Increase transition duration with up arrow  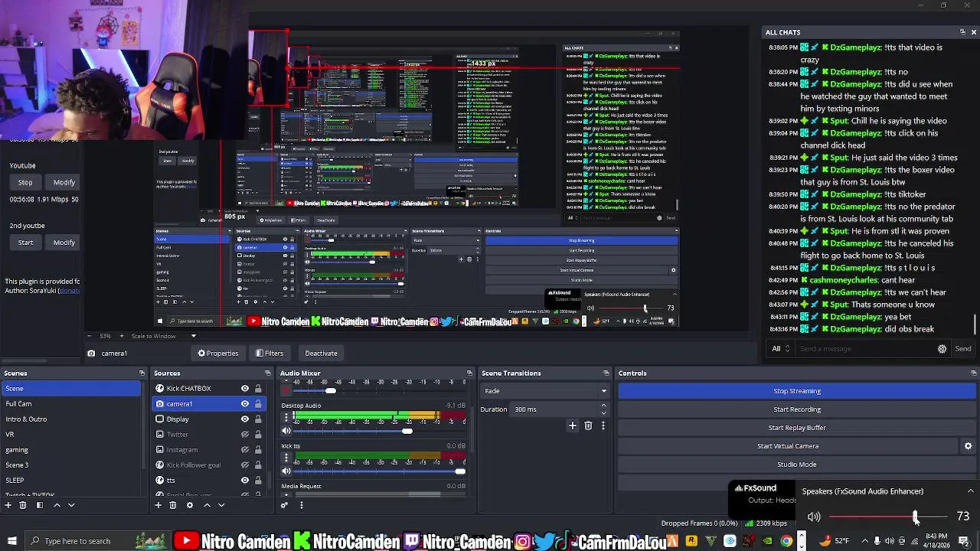click(603, 406)
